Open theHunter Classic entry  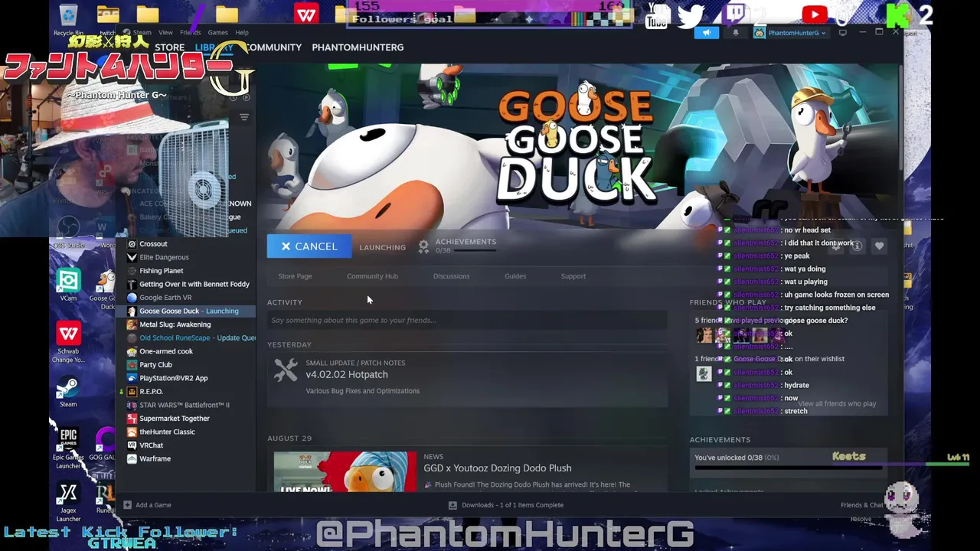pos(167,432)
